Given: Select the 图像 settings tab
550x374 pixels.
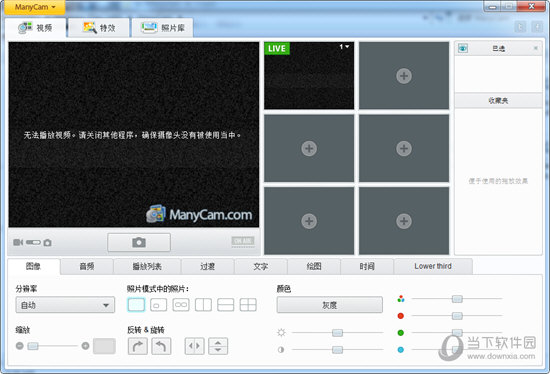Looking at the screenshot, I should [33, 266].
